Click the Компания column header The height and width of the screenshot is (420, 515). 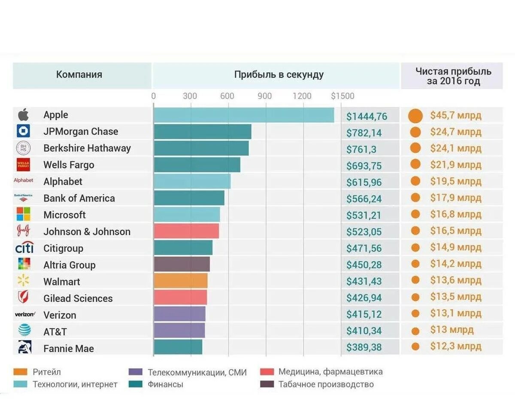pos(82,76)
